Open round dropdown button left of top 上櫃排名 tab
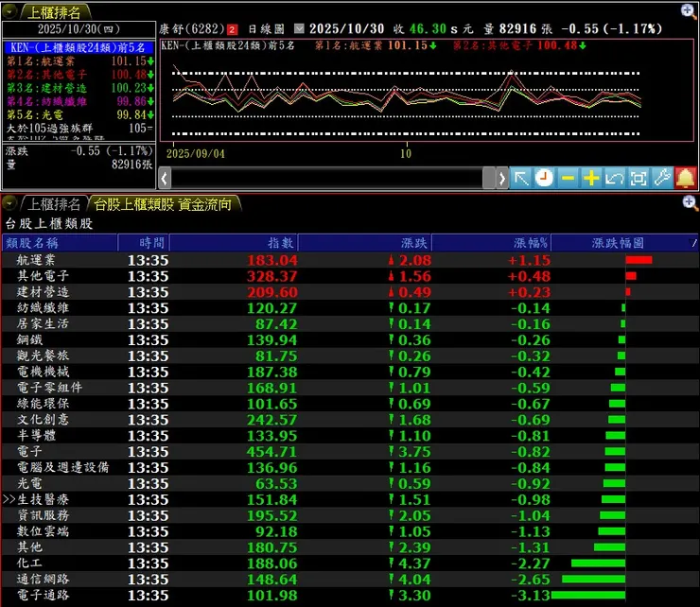The image size is (700, 607). pos(9,11)
